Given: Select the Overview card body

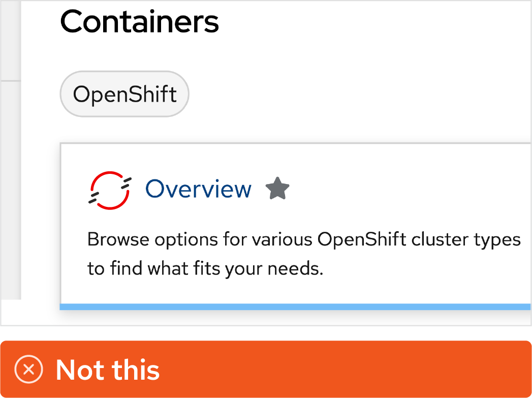Looking at the screenshot, I should coord(295,224).
